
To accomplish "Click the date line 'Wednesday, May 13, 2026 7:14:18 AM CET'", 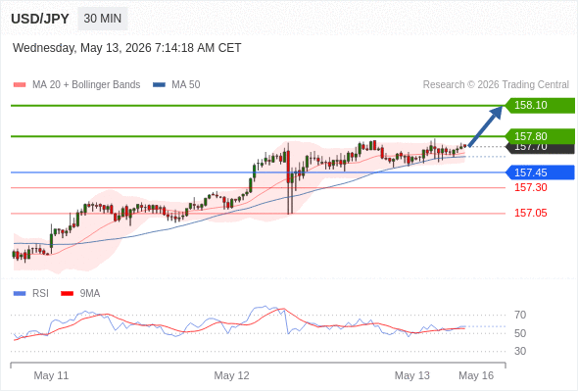I will point(126,48).
